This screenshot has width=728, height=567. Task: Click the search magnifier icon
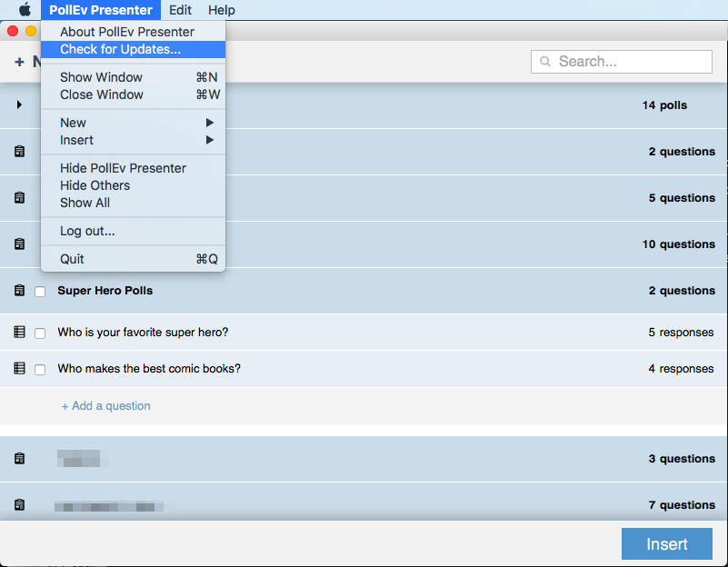[545, 61]
